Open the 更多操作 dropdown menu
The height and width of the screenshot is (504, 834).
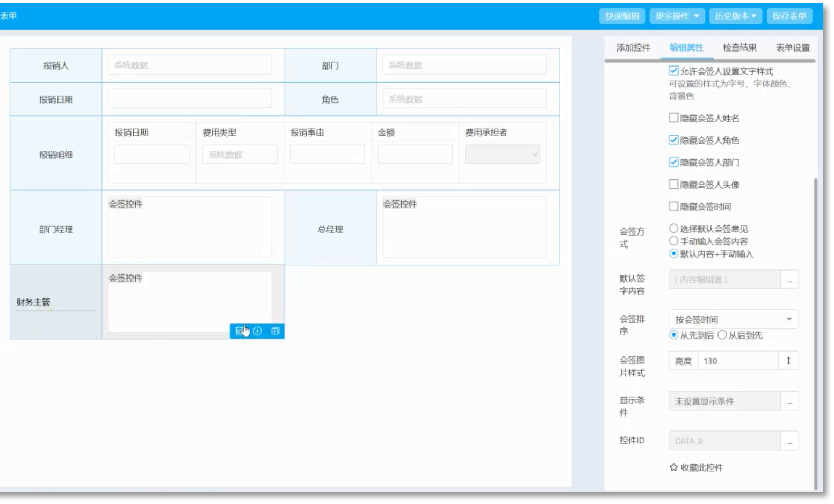tap(677, 16)
